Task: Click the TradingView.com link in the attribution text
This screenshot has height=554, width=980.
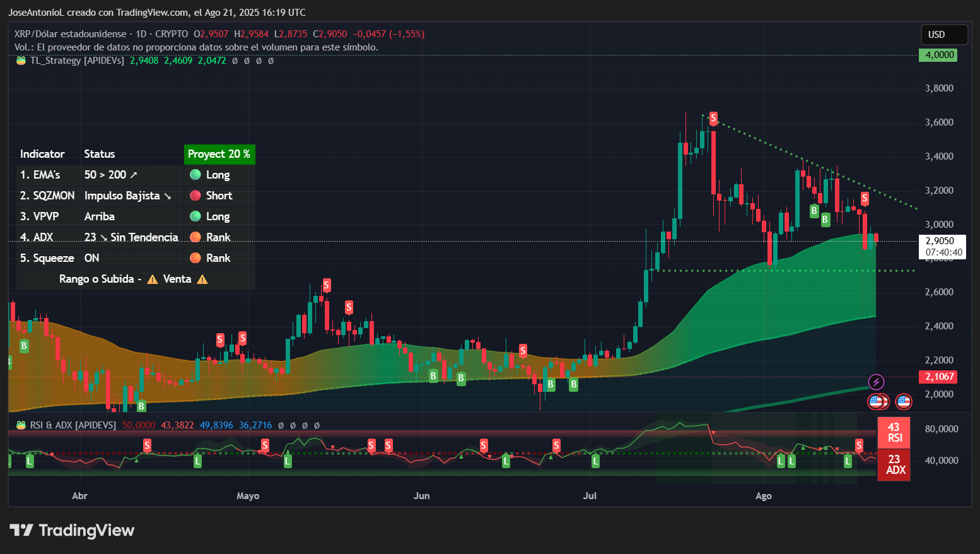Action: click(x=153, y=12)
